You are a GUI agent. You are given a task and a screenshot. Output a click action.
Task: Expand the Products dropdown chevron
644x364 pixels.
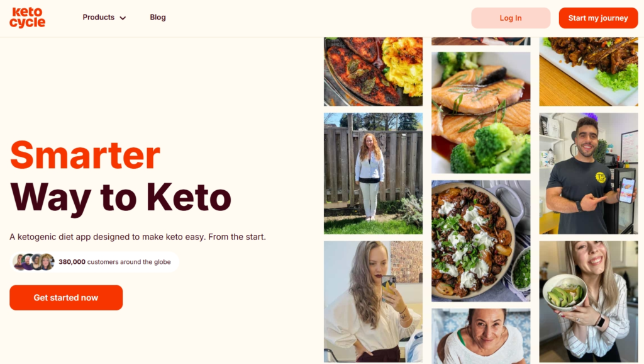(x=123, y=18)
